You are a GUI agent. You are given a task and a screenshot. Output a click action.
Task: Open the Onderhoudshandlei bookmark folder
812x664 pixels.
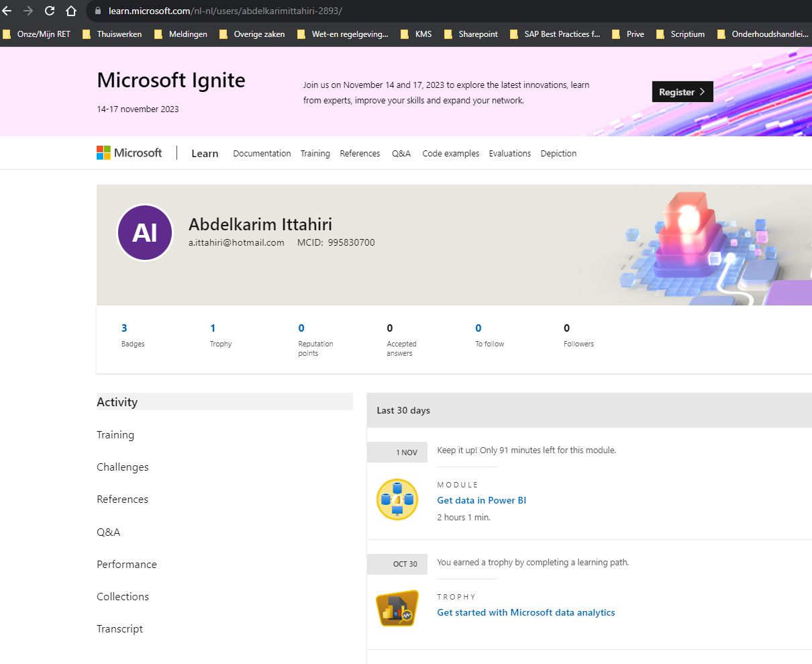(763, 34)
